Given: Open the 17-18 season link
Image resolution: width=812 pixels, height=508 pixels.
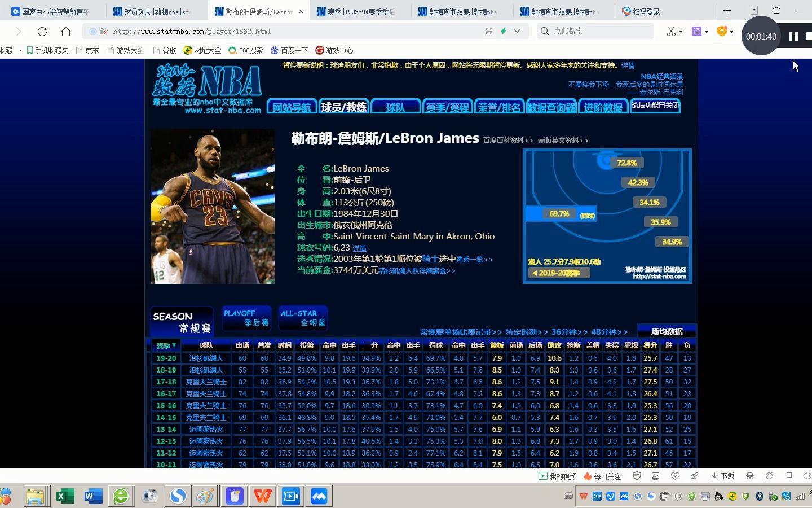Looking at the screenshot, I should tap(166, 382).
